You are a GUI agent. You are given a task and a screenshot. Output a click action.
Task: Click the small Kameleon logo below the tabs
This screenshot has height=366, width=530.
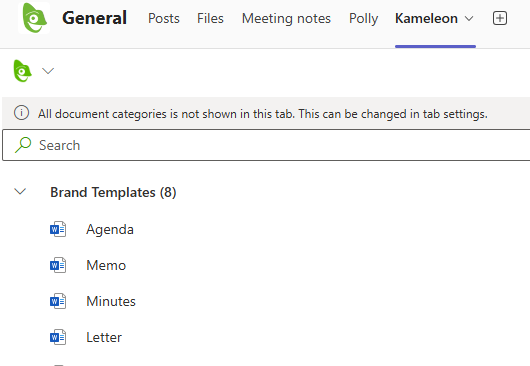[x=22, y=71]
